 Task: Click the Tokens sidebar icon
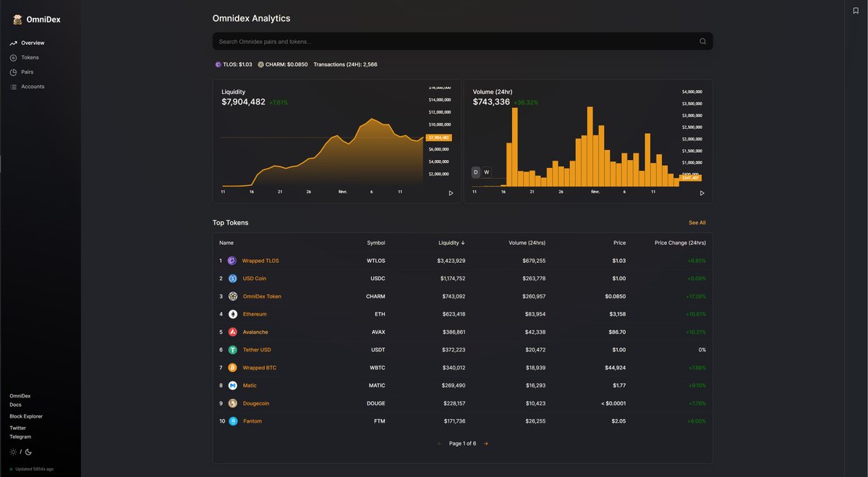click(13, 58)
